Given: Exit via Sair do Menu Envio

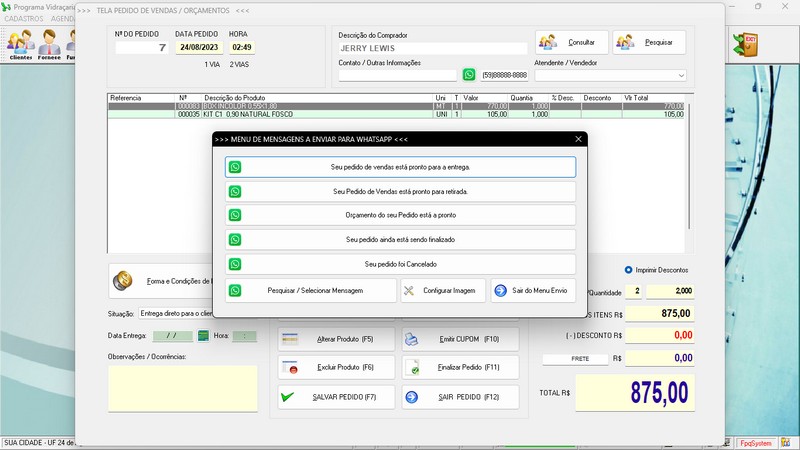Looking at the screenshot, I should coord(533,290).
